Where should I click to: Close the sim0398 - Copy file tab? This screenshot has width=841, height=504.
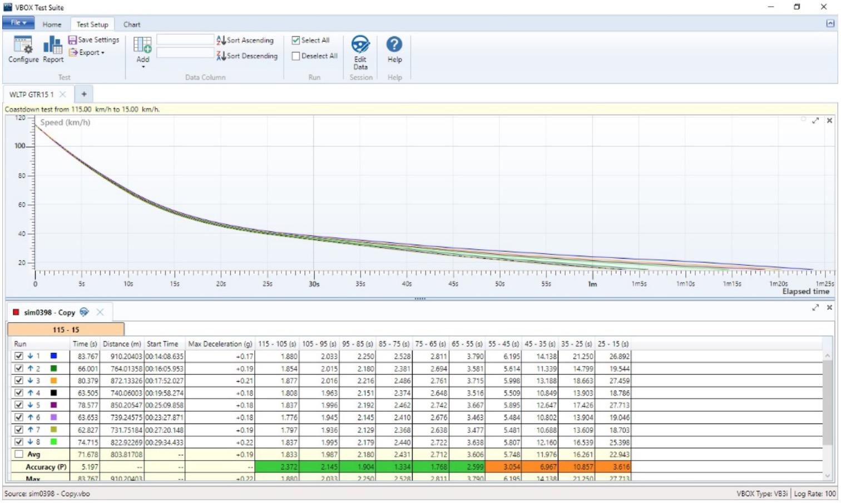pos(100,312)
